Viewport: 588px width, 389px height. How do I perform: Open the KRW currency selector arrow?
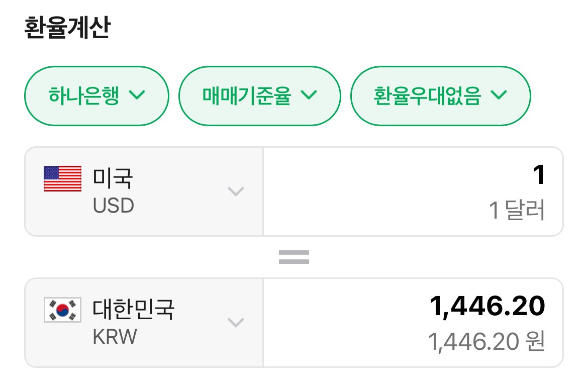coord(236,322)
